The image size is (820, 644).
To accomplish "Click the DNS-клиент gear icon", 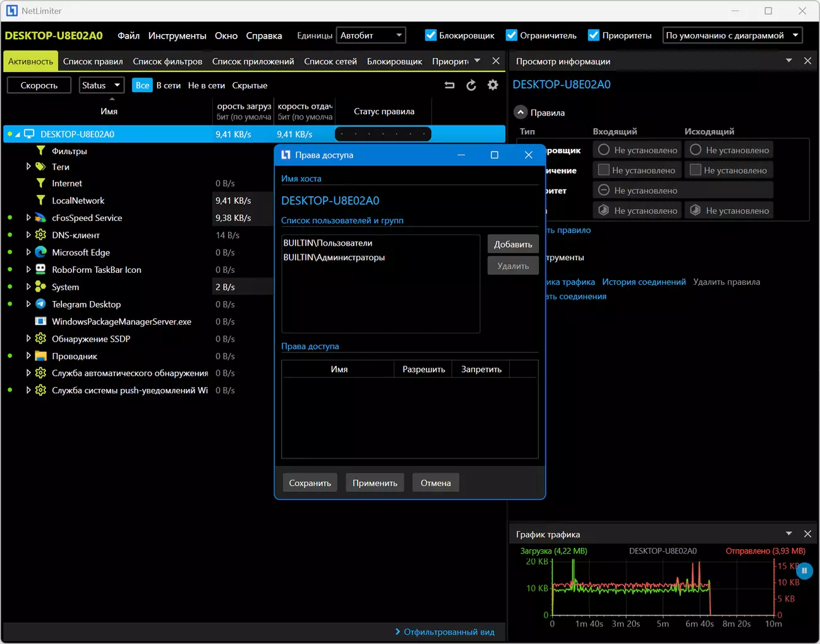I will pos(40,235).
